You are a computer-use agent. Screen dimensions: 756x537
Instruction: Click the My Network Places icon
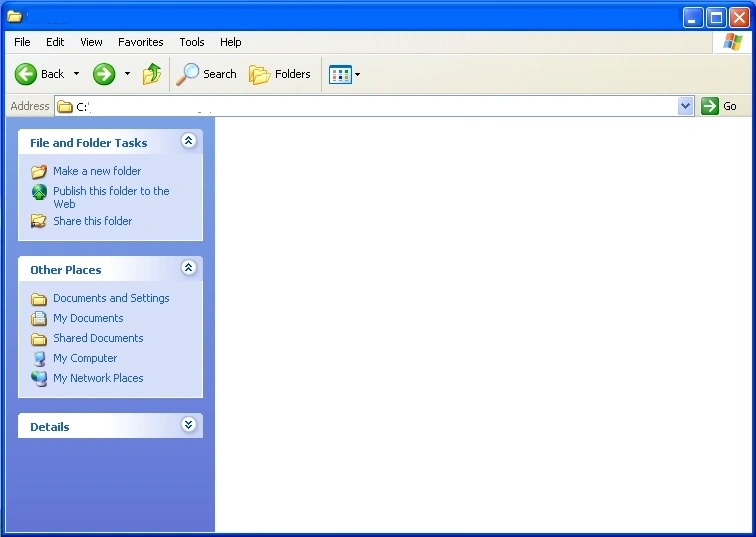point(39,378)
